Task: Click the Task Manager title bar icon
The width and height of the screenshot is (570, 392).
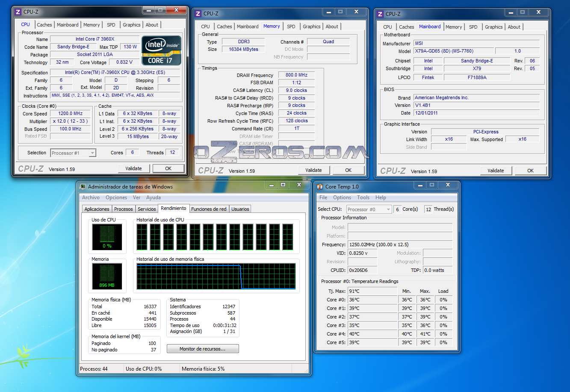Action: (83, 186)
